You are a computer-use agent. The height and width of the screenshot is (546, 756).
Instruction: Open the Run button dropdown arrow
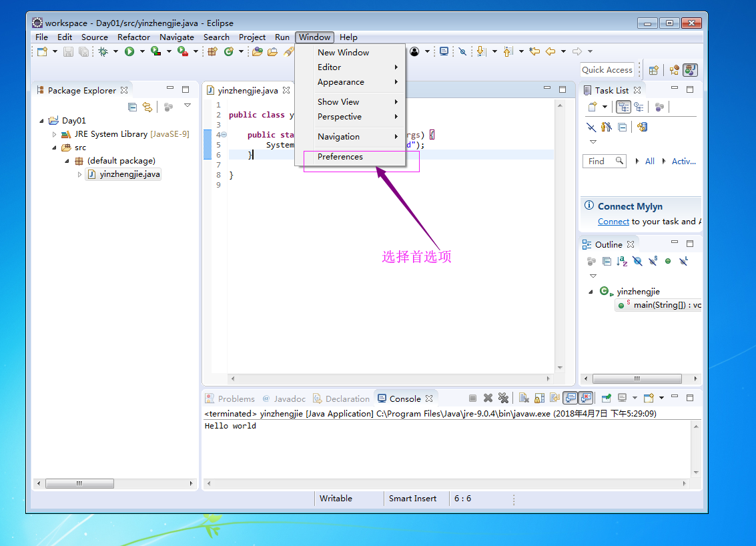(x=142, y=51)
